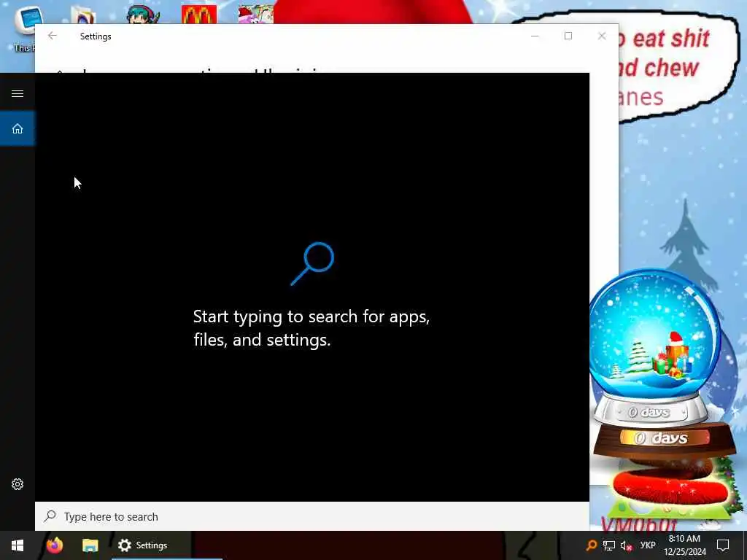Open search settings gear in sidebar
Viewport: 747px width, 560px height.
coord(18,484)
